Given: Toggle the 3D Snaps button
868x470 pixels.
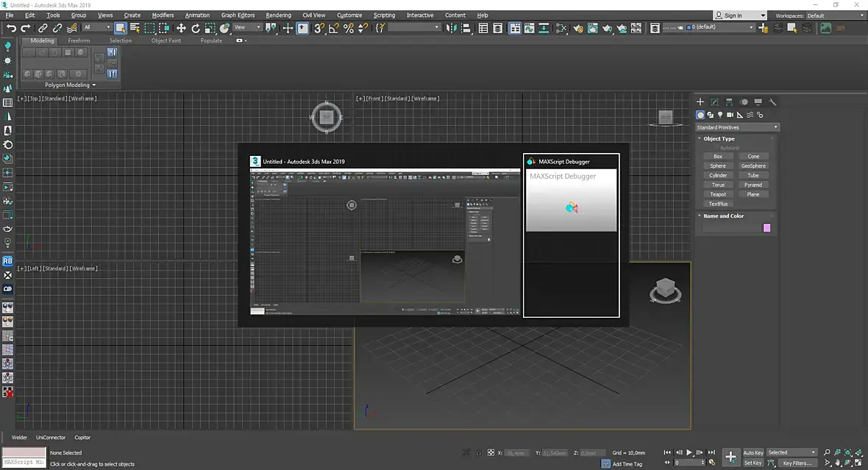Looking at the screenshot, I should [x=319, y=28].
